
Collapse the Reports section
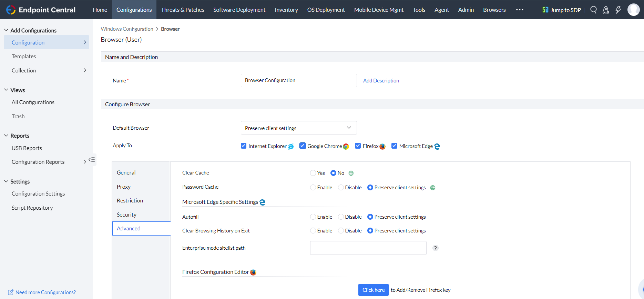pos(6,136)
